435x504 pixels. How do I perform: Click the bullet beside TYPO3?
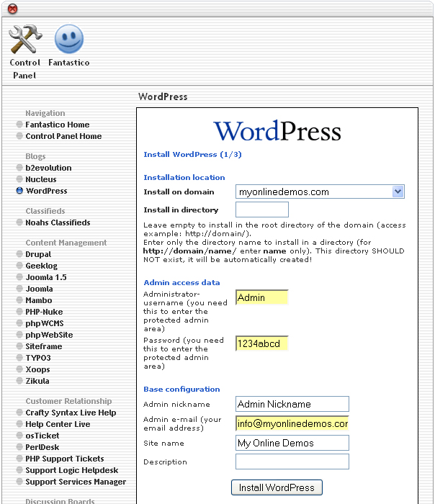click(19, 358)
